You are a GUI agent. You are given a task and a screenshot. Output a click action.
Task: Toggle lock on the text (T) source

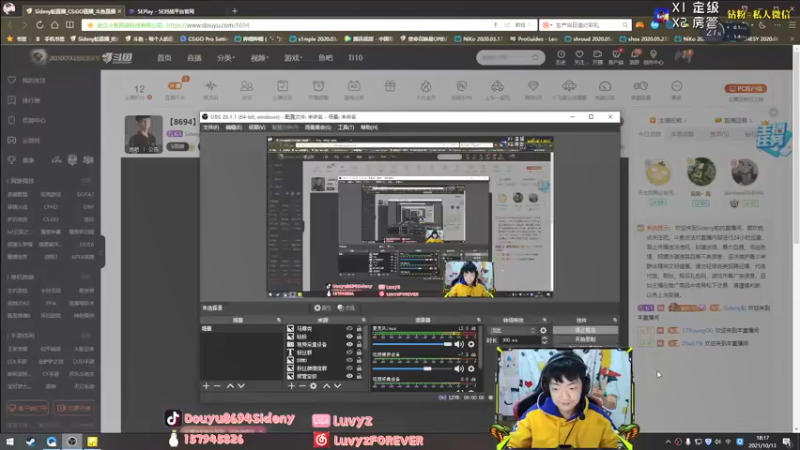click(359, 352)
